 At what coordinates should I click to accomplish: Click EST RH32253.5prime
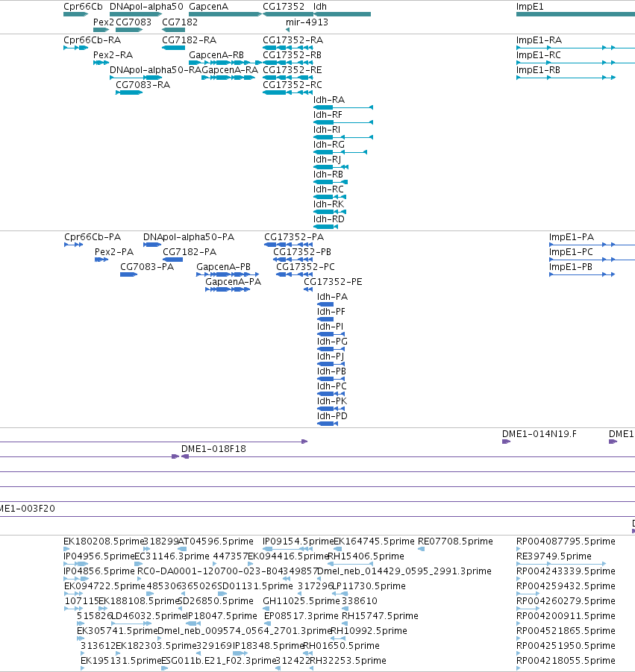pyautogui.click(x=348, y=660)
